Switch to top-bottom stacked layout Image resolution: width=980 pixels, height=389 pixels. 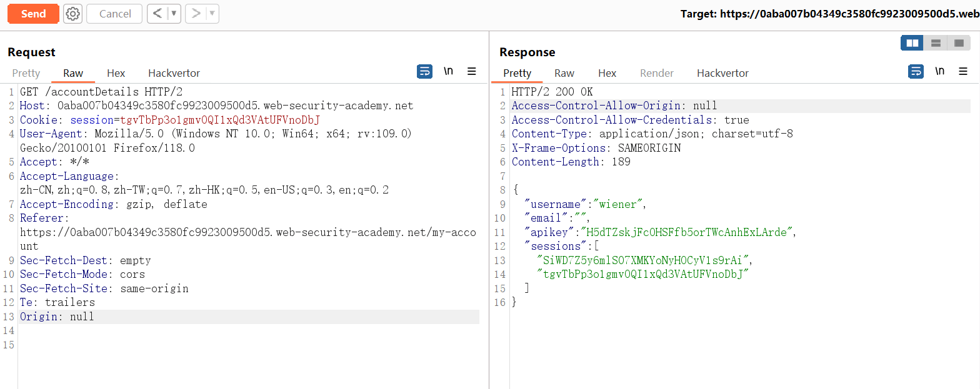click(x=936, y=43)
